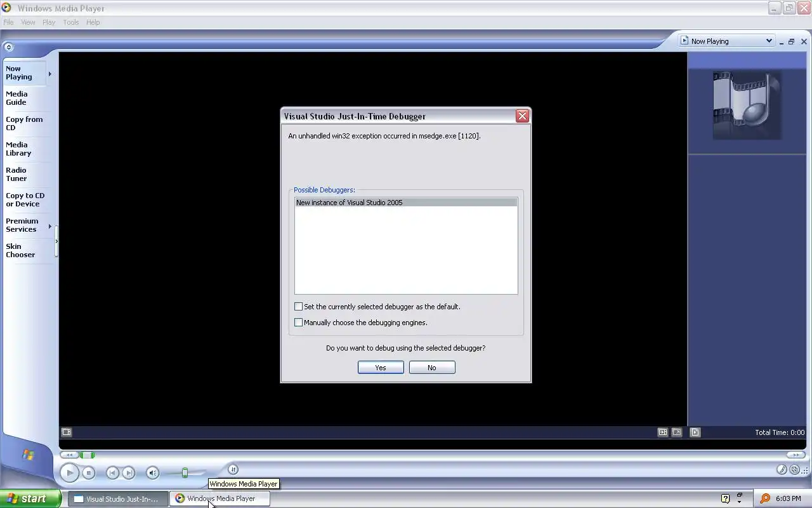Image resolution: width=812 pixels, height=508 pixels.
Task: Collapse the taskbar panel using side handle
Action: click(x=56, y=241)
